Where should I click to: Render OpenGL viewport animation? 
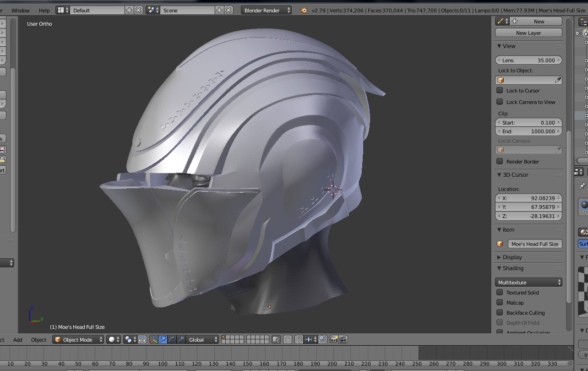point(343,340)
